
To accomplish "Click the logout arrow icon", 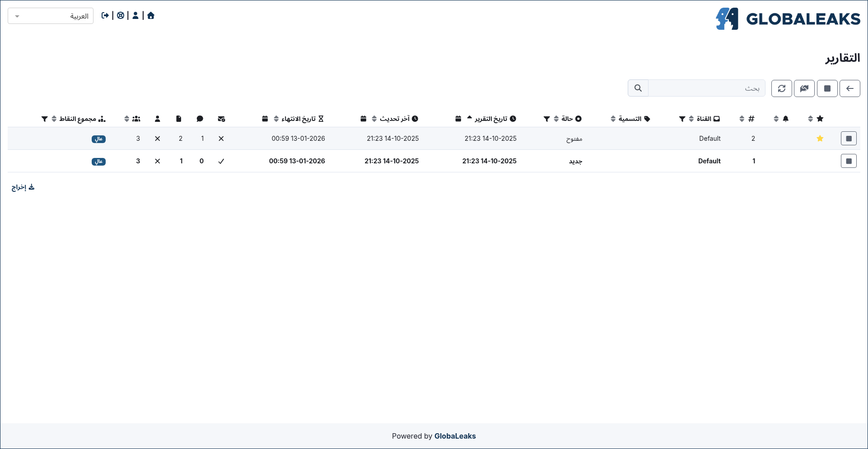I will 105,16.
